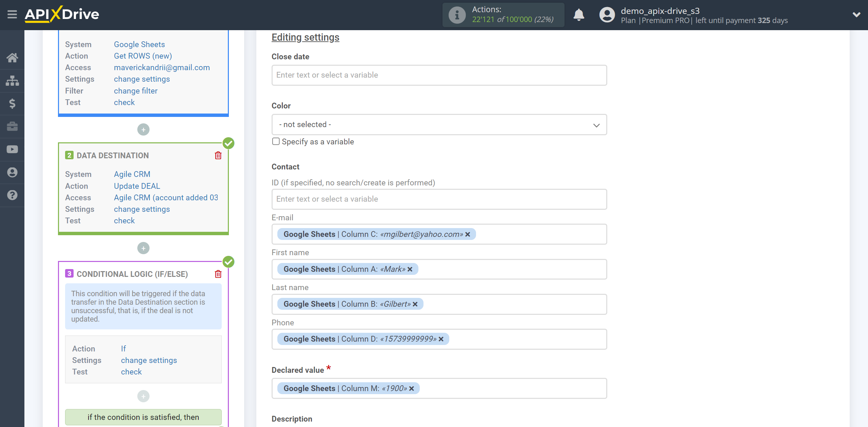Remove the mgilbert@yahoo.com email tag
868x427 pixels.
[468, 234]
